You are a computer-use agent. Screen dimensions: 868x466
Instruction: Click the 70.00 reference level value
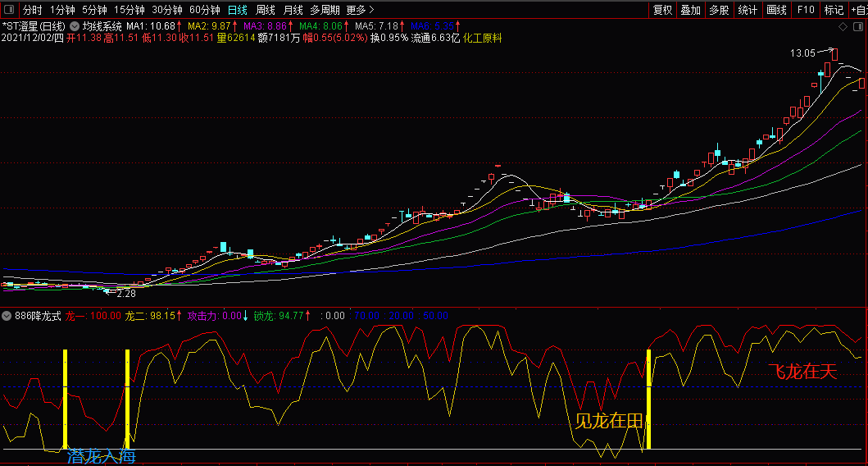(x=366, y=316)
